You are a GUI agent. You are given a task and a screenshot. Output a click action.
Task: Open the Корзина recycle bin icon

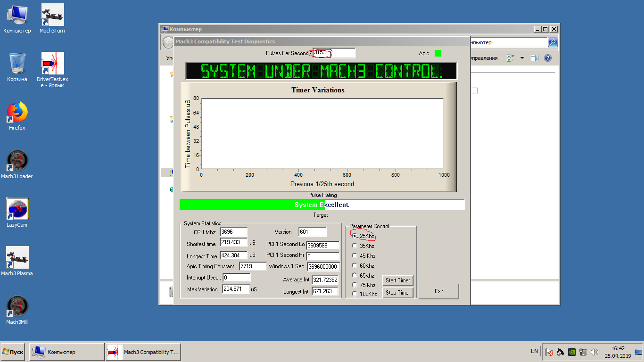[x=17, y=67]
